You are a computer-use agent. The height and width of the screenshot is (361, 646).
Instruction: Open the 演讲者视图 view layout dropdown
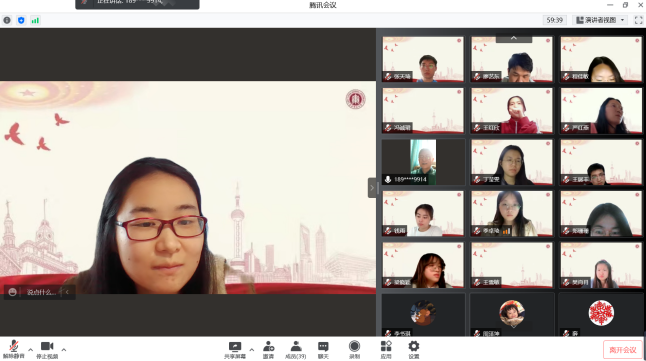coord(600,20)
